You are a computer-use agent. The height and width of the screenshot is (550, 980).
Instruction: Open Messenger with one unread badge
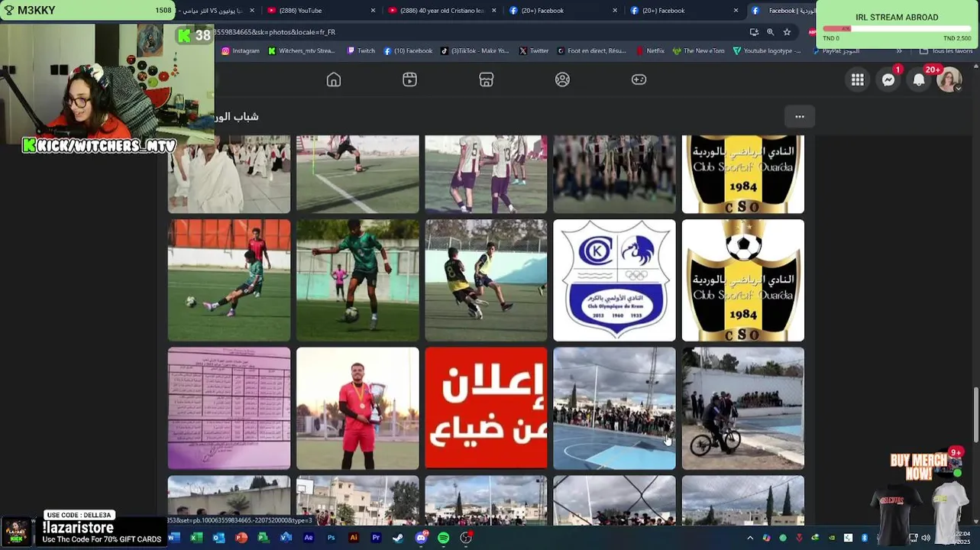coord(888,79)
